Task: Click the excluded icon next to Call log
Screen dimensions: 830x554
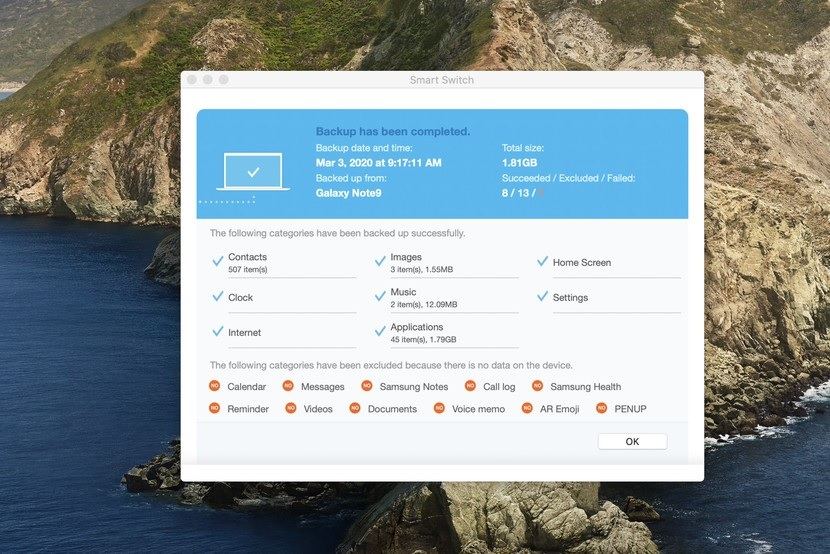Action: point(470,386)
